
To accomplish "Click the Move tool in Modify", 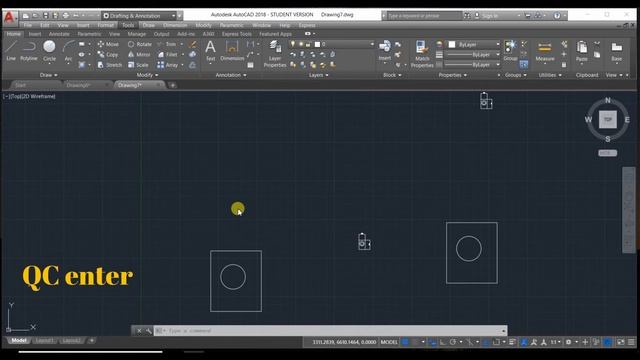I will pyautogui.click(x=108, y=44).
